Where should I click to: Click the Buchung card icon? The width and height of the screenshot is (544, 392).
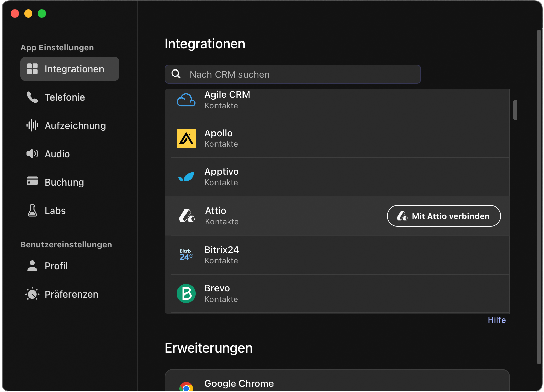32,181
